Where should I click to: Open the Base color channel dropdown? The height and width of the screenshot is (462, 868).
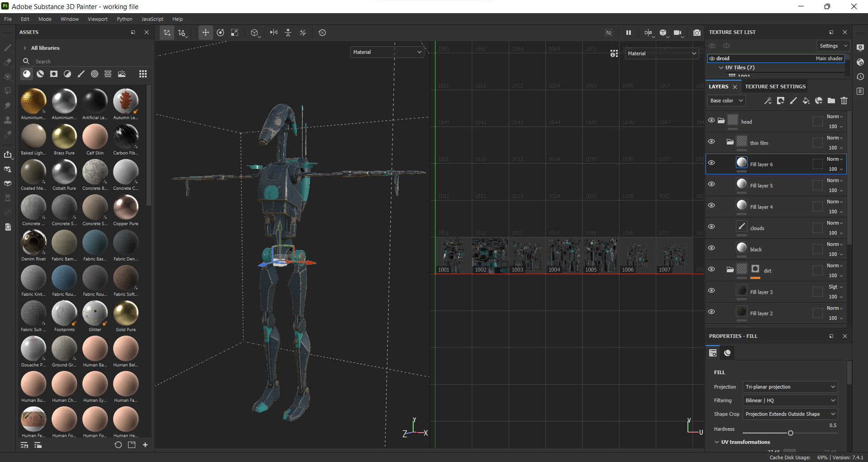tap(726, 101)
